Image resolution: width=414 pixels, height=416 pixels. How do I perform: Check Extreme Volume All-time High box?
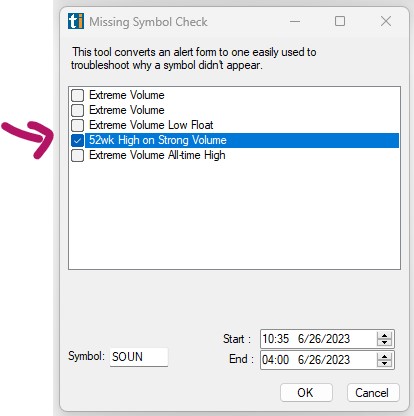[x=77, y=155]
